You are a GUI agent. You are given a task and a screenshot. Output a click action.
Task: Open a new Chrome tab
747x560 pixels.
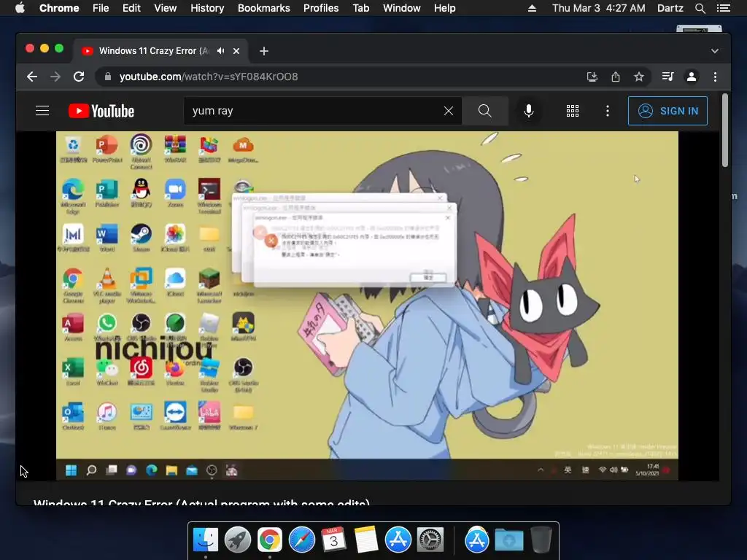tap(264, 51)
